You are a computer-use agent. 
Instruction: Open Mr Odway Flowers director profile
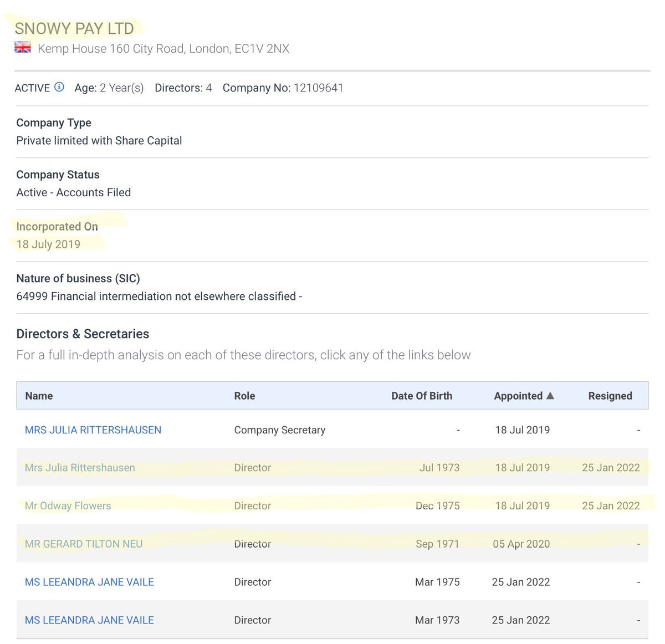(x=68, y=505)
